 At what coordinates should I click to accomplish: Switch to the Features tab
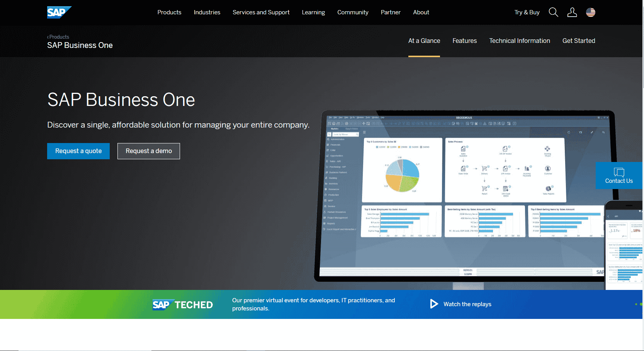(x=464, y=41)
